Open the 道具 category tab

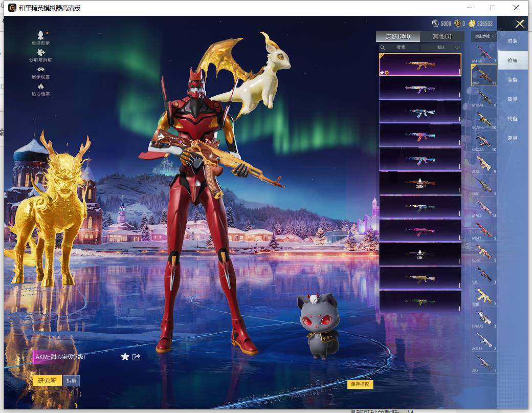pos(513,138)
